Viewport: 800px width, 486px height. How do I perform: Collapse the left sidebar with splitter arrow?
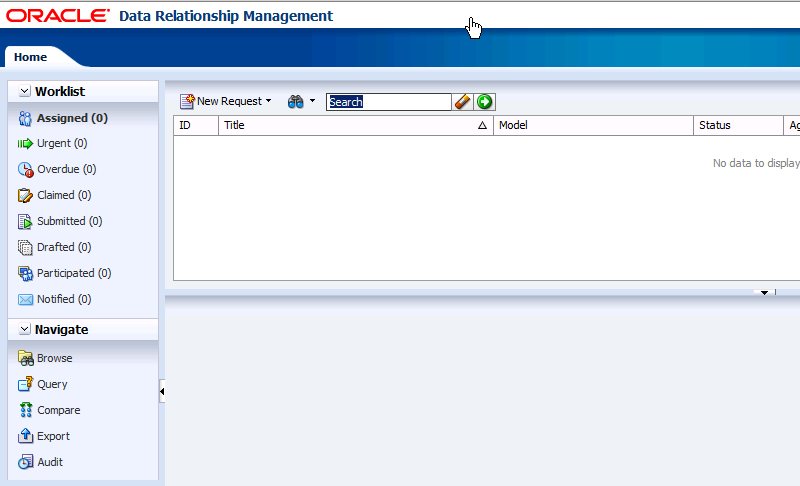pos(162,391)
